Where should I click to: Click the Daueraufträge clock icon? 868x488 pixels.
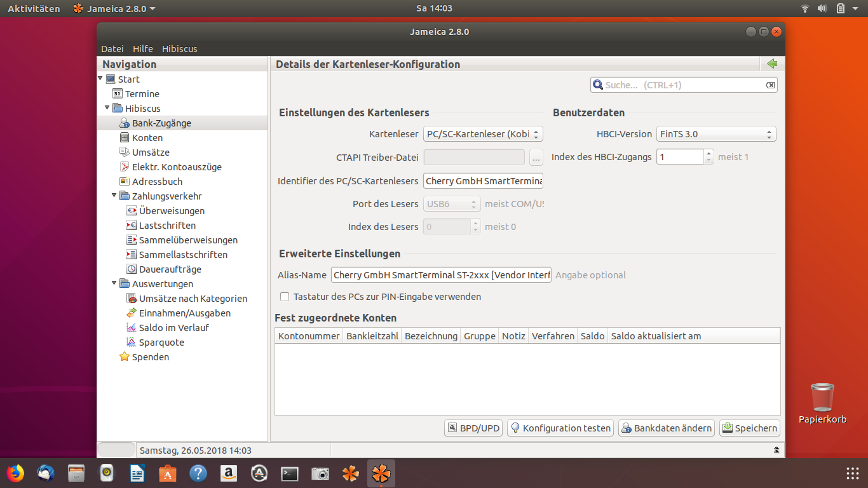132,269
